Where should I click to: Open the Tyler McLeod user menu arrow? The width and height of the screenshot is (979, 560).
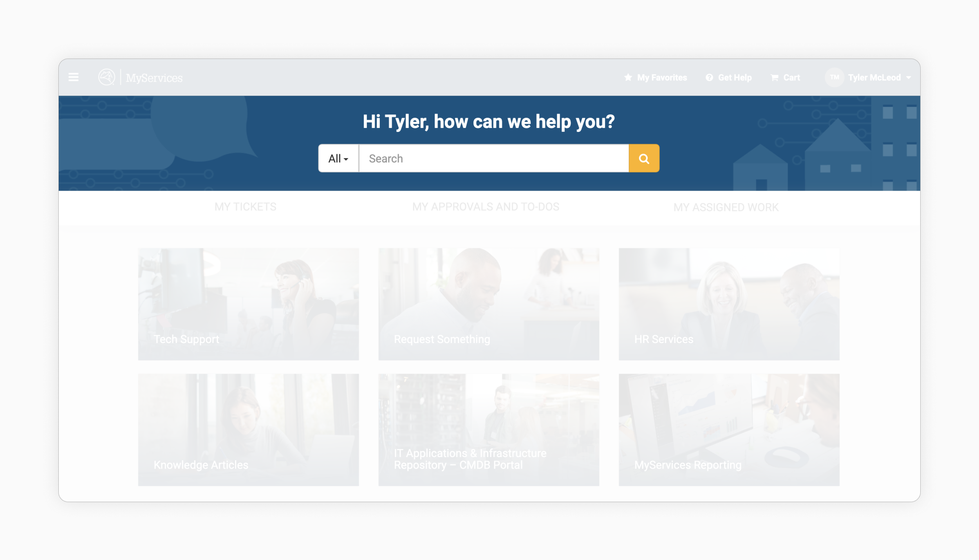click(x=909, y=78)
